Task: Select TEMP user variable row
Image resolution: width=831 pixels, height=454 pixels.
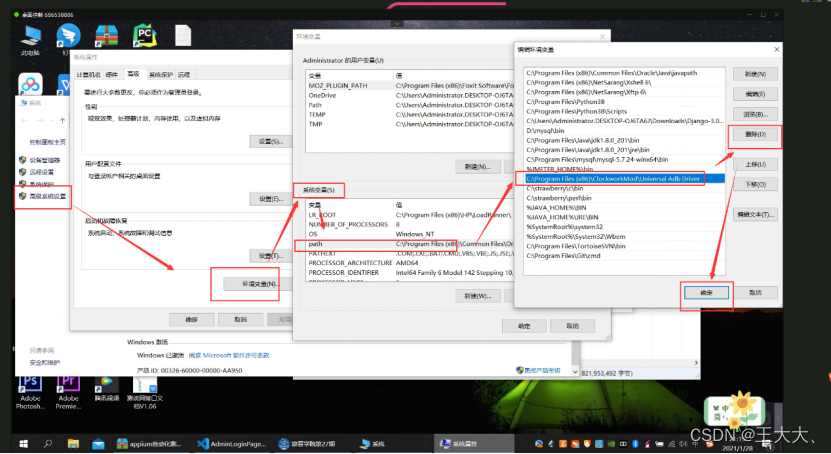Action: pos(410,114)
